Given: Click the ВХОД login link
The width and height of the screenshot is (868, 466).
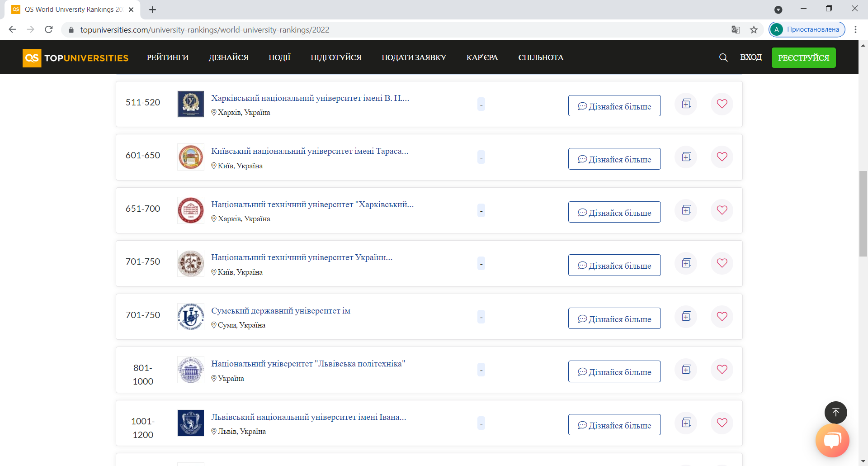Looking at the screenshot, I should pyautogui.click(x=751, y=57).
